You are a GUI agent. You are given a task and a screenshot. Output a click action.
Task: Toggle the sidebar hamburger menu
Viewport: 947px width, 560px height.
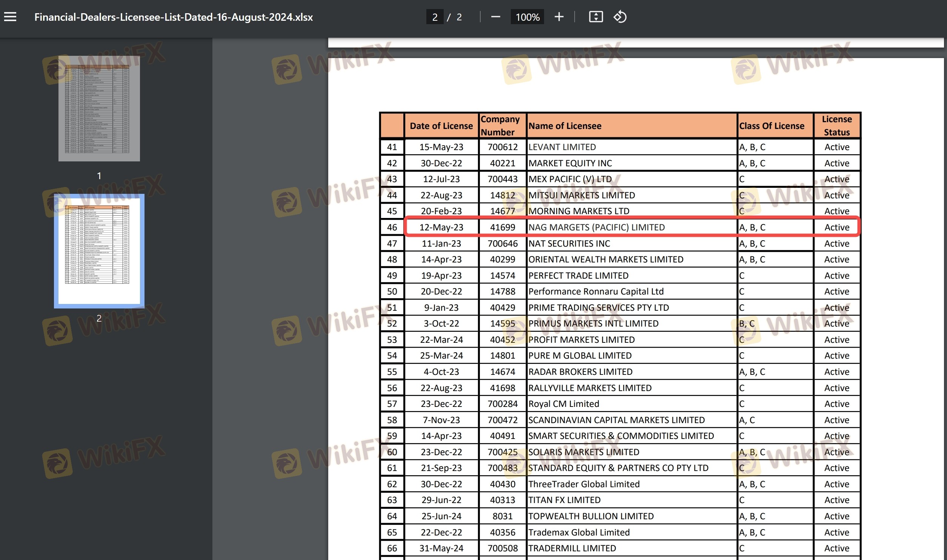click(x=10, y=17)
